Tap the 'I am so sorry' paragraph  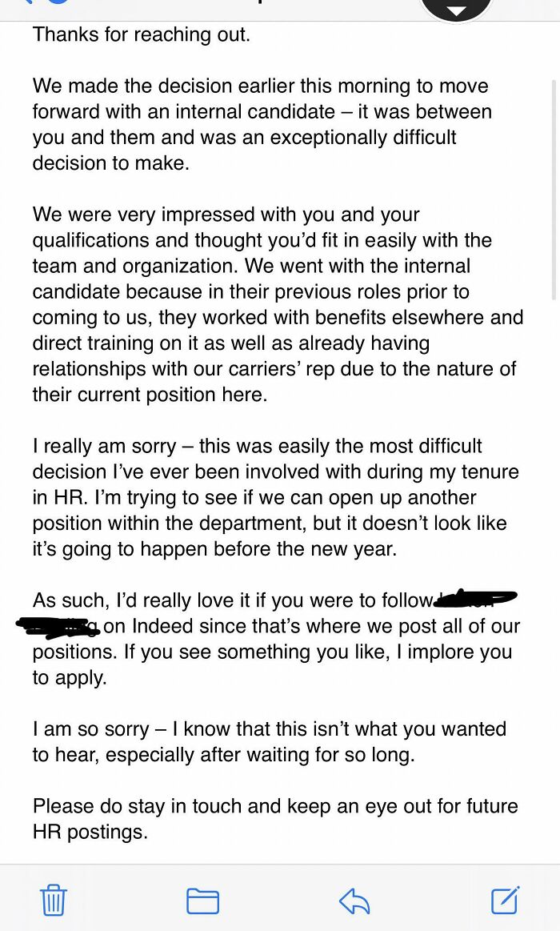(x=270, y=741)
